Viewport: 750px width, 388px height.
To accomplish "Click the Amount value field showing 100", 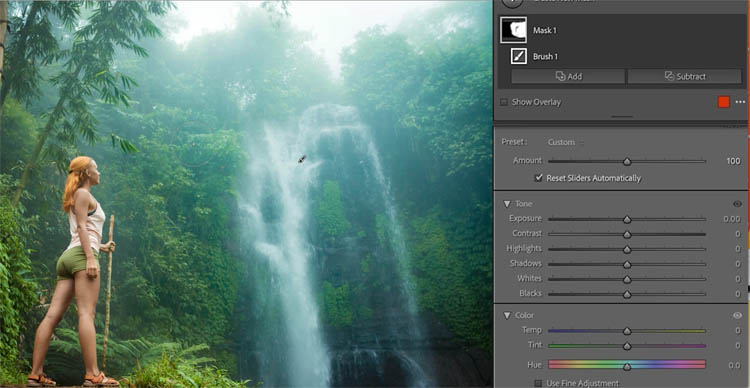I will [733, 161].
